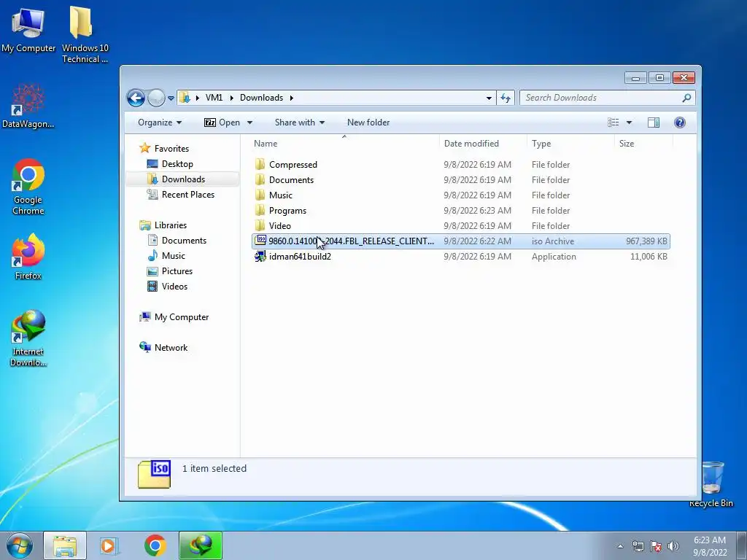This screenshot has height=560, width=747.
Task: Open the More view options dropdown
Action: [x=629, y=122]
